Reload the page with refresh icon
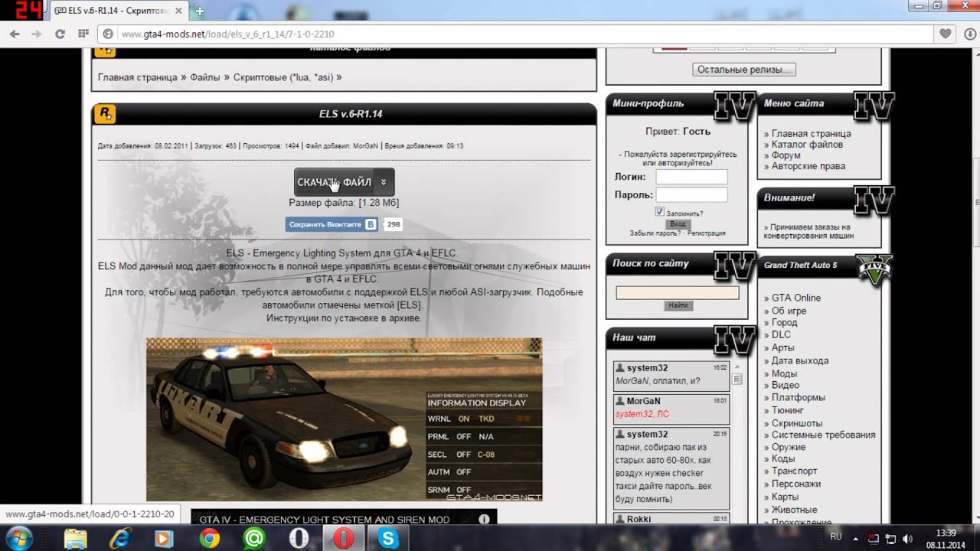980x551 pixels. click(x=60, y=34)
